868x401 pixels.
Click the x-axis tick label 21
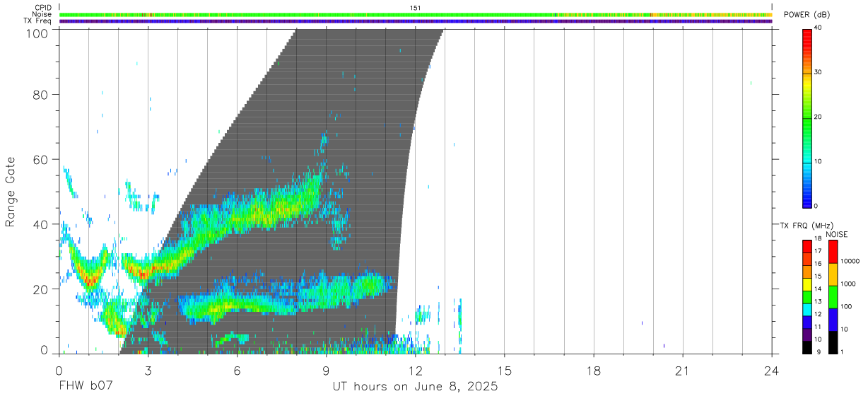click(x=683, y=371)
